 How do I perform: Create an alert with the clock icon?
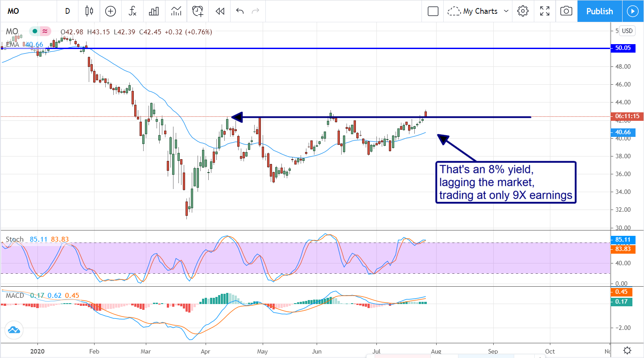point(197,11)
